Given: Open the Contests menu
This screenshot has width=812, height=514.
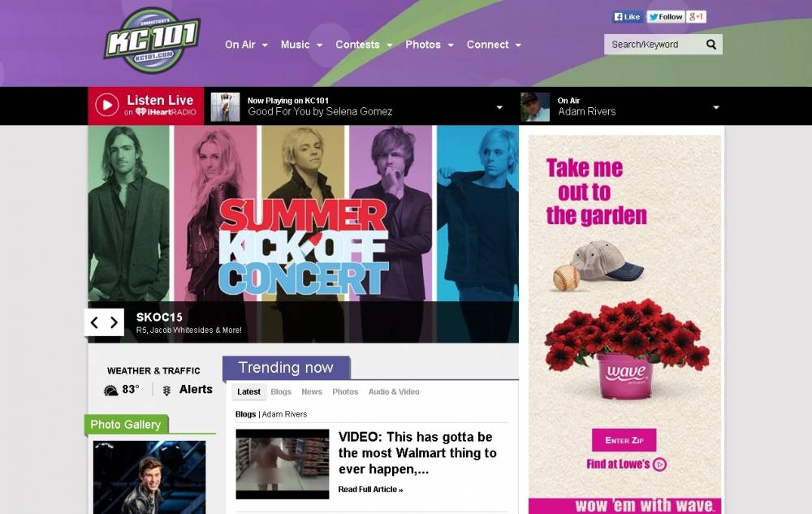Looking at the screenshot, I should pyautogui.click(x=364, y=45).
